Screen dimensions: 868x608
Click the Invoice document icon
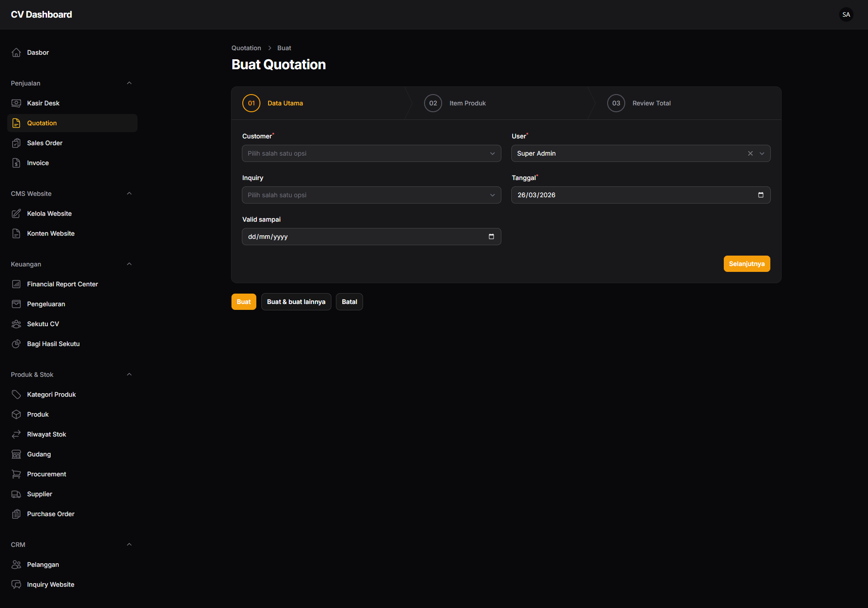point(16,163)
